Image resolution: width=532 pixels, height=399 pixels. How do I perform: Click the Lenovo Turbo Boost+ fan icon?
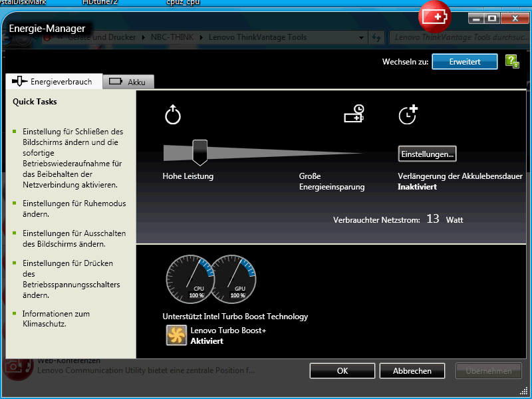(176, 335)
